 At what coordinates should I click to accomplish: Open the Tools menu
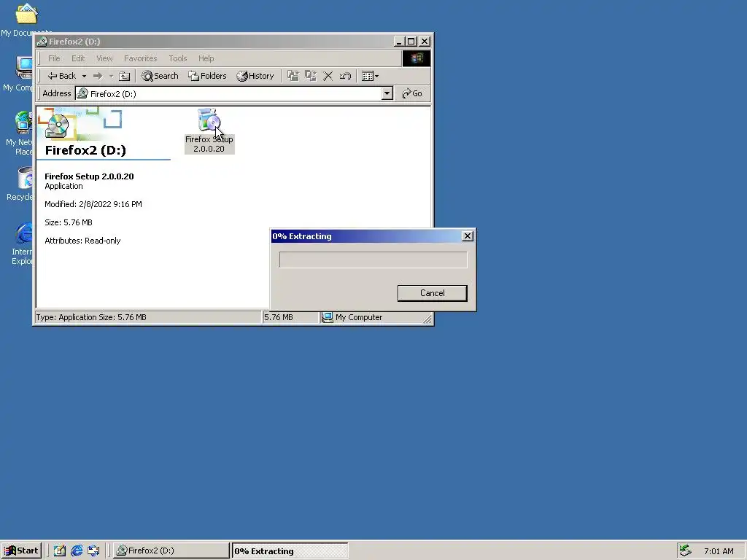pyautogui.click(x=178, y=58)
